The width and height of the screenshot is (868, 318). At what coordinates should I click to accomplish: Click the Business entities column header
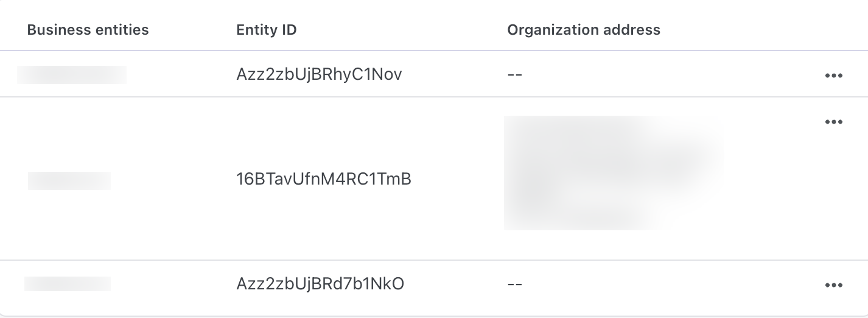tap(88, 29)
